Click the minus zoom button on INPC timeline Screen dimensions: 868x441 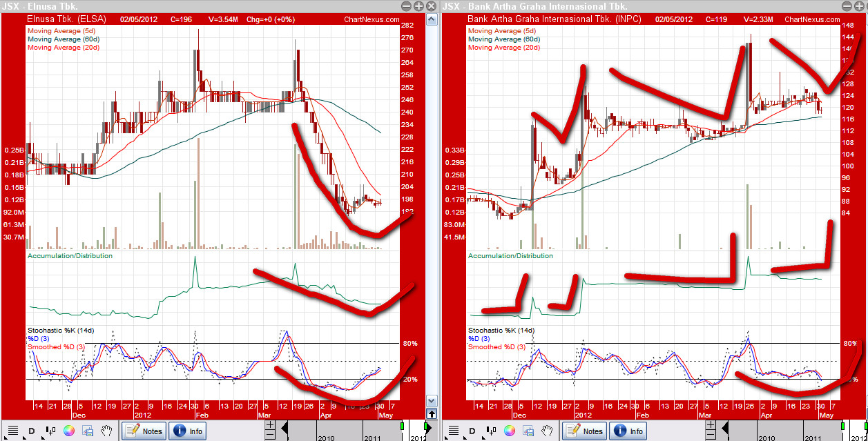tap(711, 435)
